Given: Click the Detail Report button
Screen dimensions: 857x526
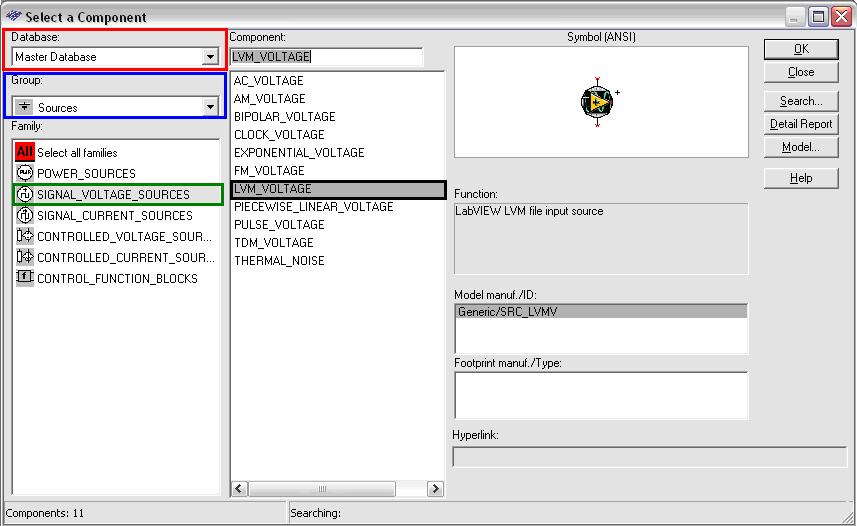Looking at the screenshot, I should [800, 124].
